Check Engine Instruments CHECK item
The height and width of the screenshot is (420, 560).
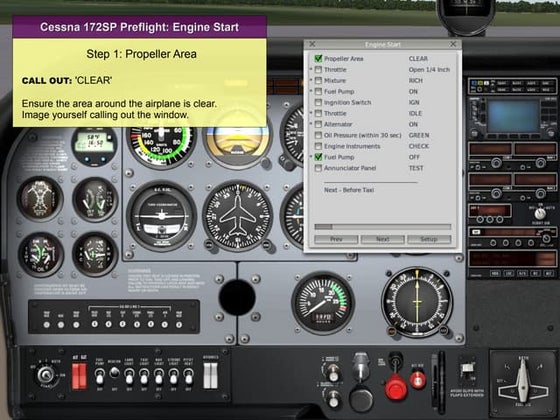tap(318, 146)
